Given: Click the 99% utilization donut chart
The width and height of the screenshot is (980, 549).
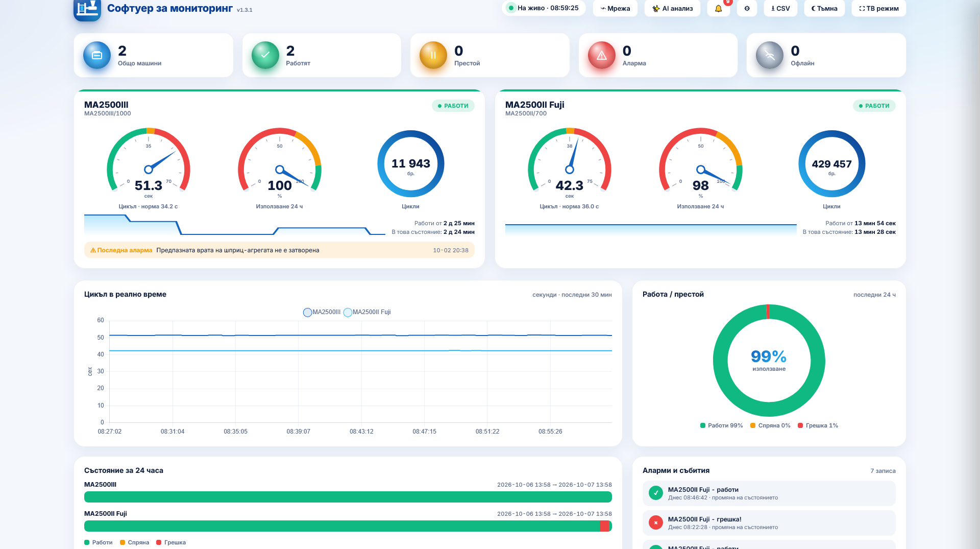Looking at the screenshot, I should click(769, 361).
